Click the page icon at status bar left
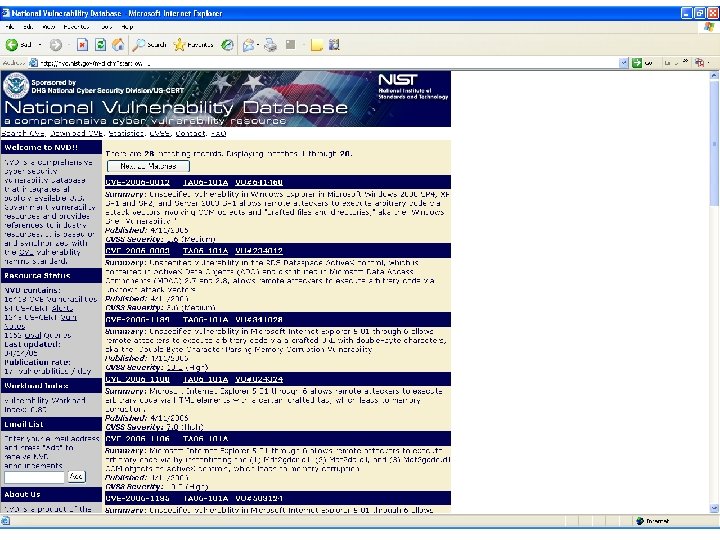 tap(5, 521)
